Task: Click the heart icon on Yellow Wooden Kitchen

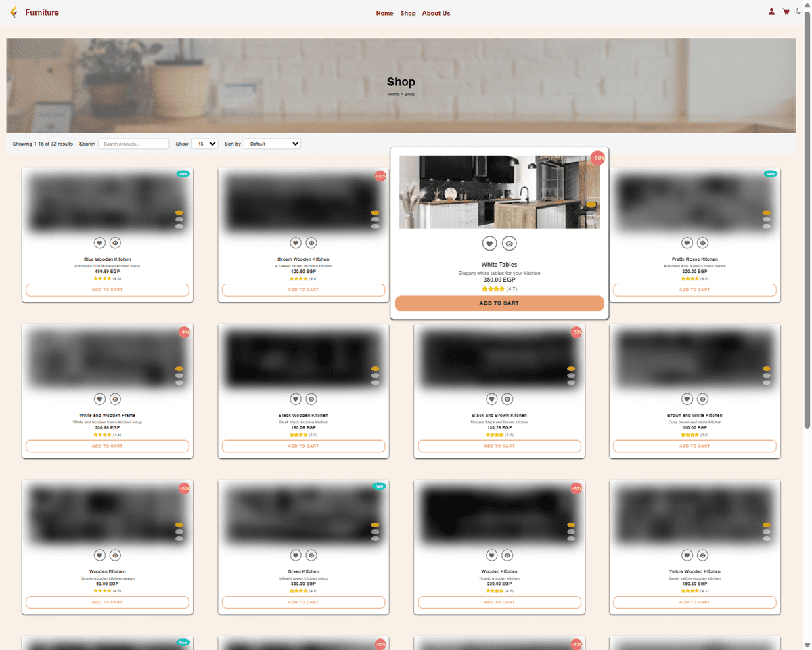Action: (x=687, y=555)
